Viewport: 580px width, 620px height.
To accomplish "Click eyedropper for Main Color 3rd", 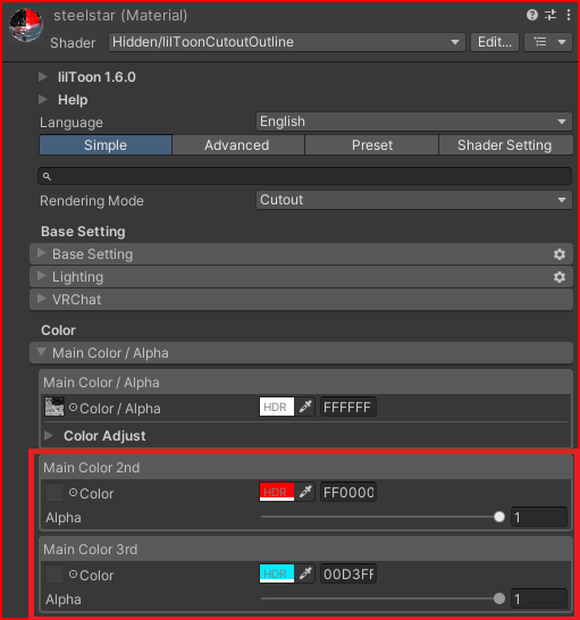I will pyautogui.click(x=305, y=574).
